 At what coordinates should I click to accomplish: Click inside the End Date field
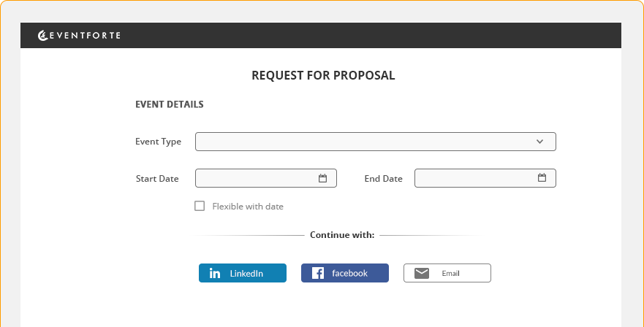(475, 178)
